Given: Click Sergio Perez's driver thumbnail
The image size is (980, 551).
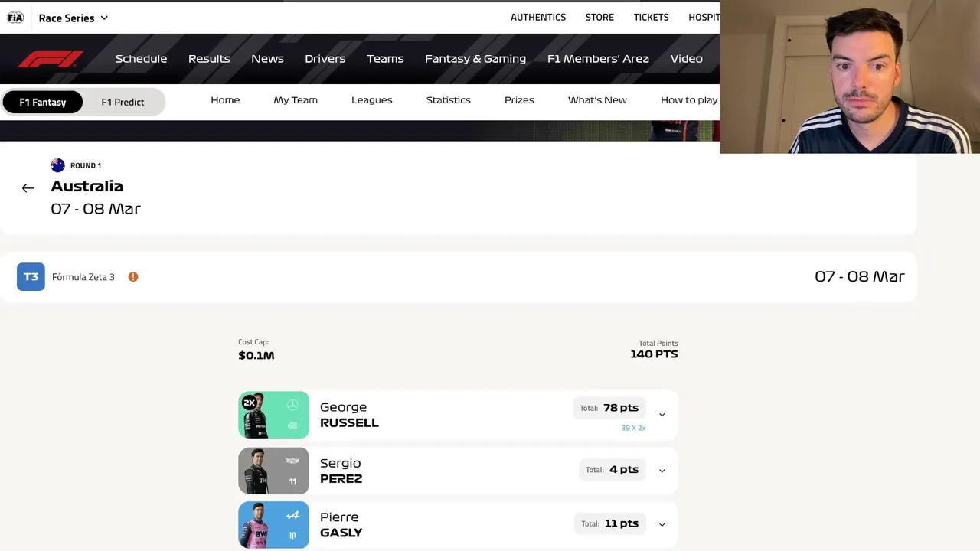Looking at the screenshot, I should [x=273, y=471].
